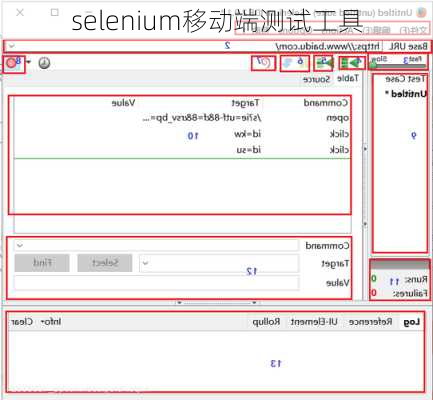Screen dimensions: 433x400
Task: Expand the Base URL dropdown arrow
Action: [x=11, y=46]
